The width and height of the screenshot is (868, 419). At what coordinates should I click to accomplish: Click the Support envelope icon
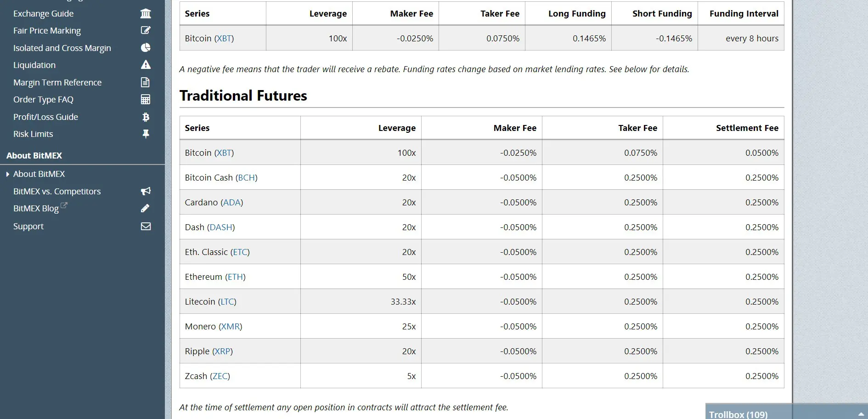pos(146,226)
